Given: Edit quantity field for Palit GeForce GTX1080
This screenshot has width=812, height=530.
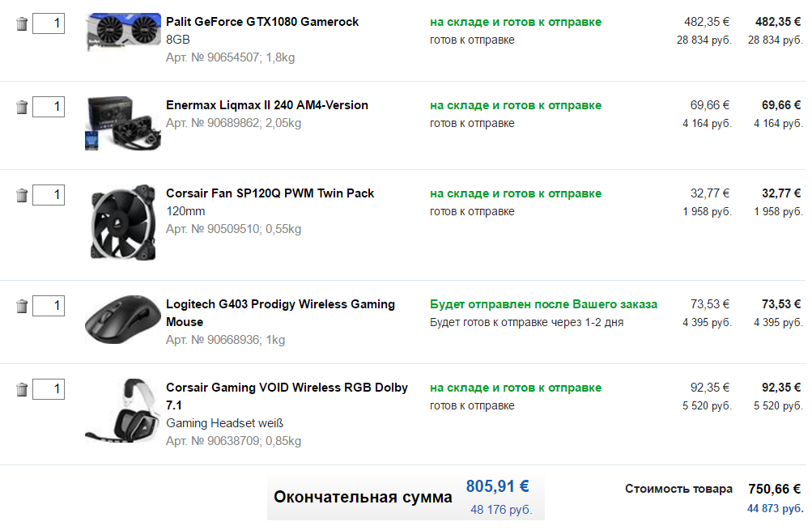Looking at the screenshot, I should tap(49, 23).
